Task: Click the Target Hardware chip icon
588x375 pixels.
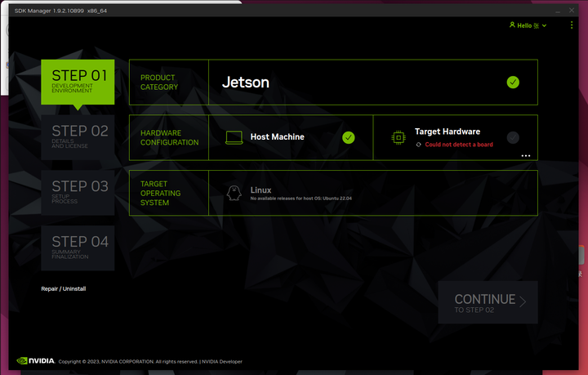Action: pyautogui.click(x=399, y=137)
